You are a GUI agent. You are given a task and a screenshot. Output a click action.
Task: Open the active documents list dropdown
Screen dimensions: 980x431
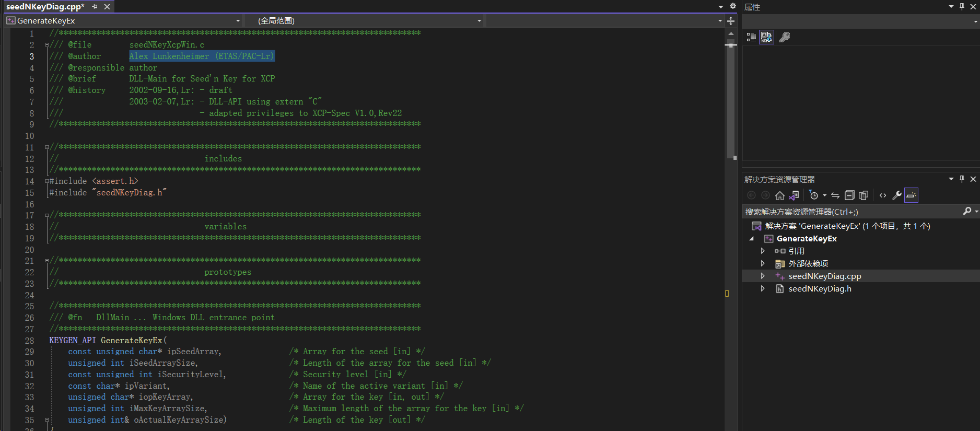(x=721, y=7)
